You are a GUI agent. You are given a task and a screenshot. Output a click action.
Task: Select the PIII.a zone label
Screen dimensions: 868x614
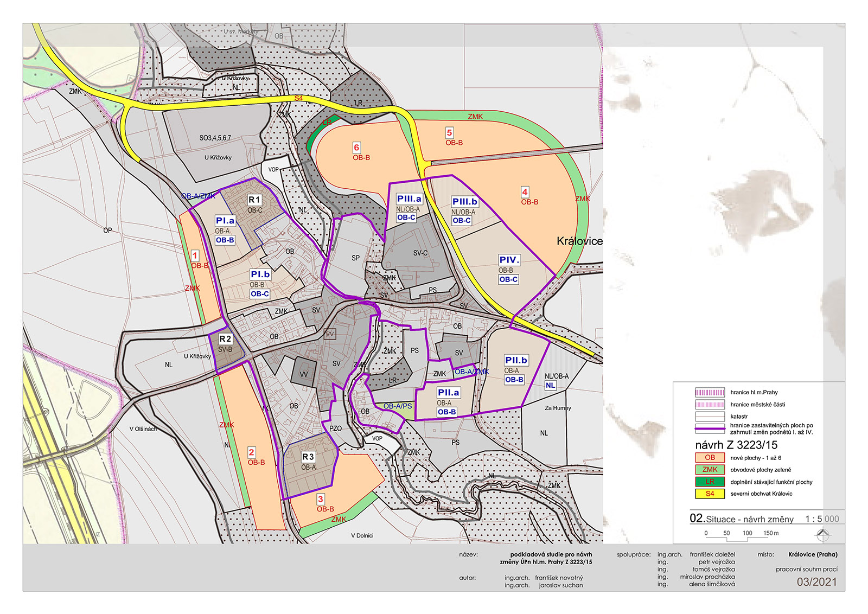409,199
